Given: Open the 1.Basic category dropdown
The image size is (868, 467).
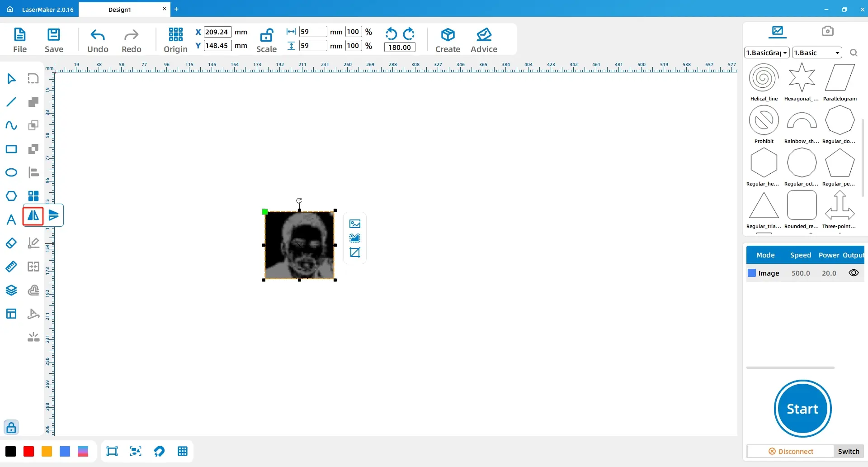Looking at the screenshot, I should [x=817, y=52].
